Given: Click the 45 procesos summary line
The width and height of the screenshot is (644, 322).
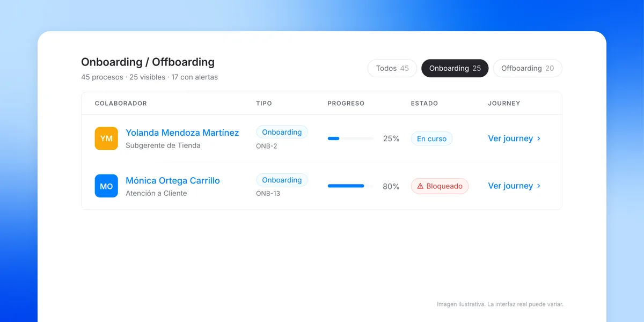Looking at the screenshot, I should pos(149,77).
